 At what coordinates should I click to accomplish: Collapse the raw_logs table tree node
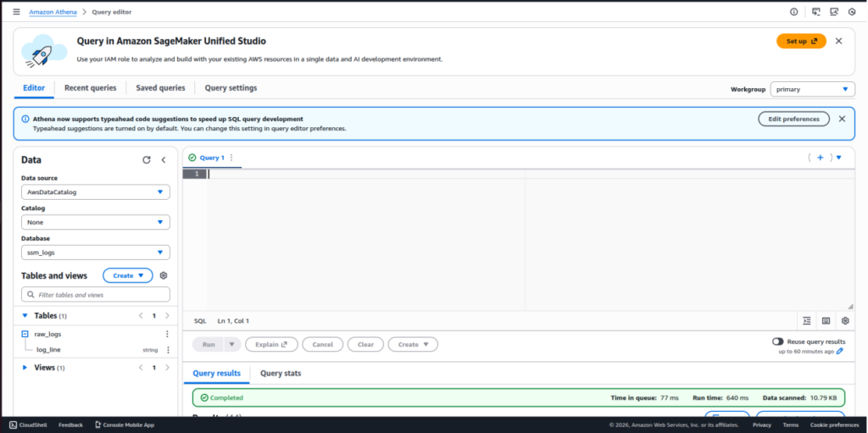click(25, 334)
